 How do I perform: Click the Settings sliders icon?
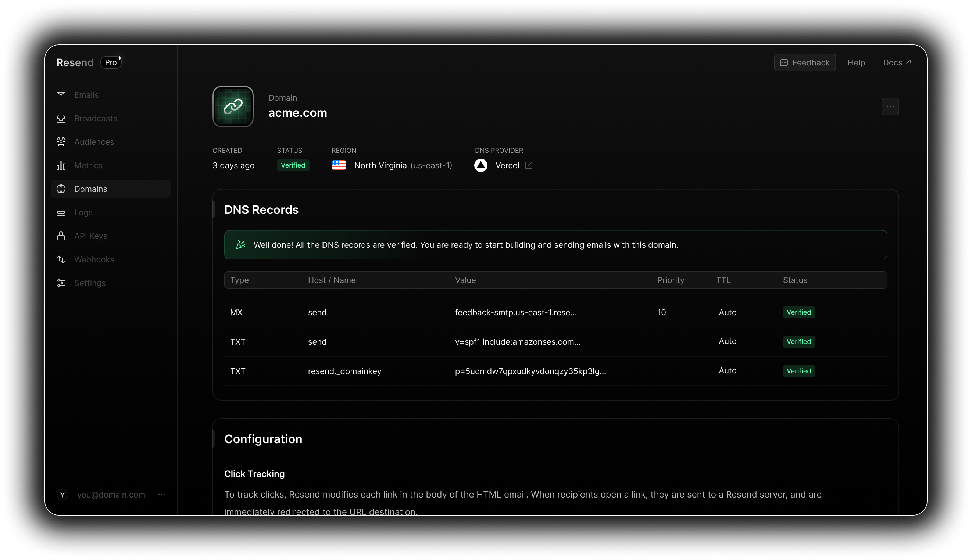point(61,283)
